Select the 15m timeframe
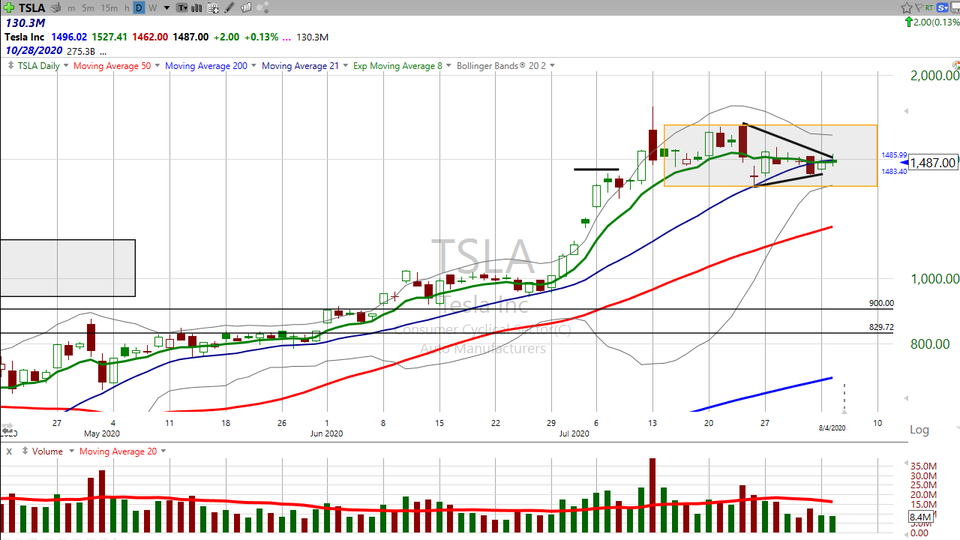960x540 pixels. pyautogui.click(x=108, y=7)
